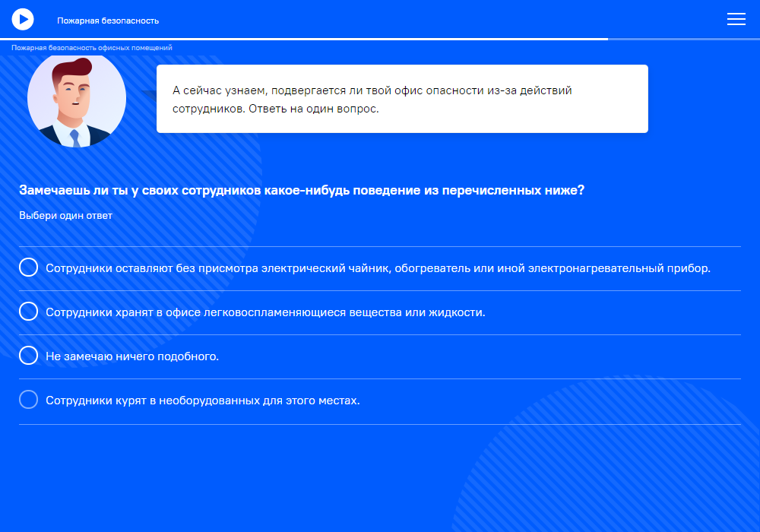Click the answer text about 'электрический чайник, обогреватель'
Screen dimensions: 760x532
tap(378, 268)
